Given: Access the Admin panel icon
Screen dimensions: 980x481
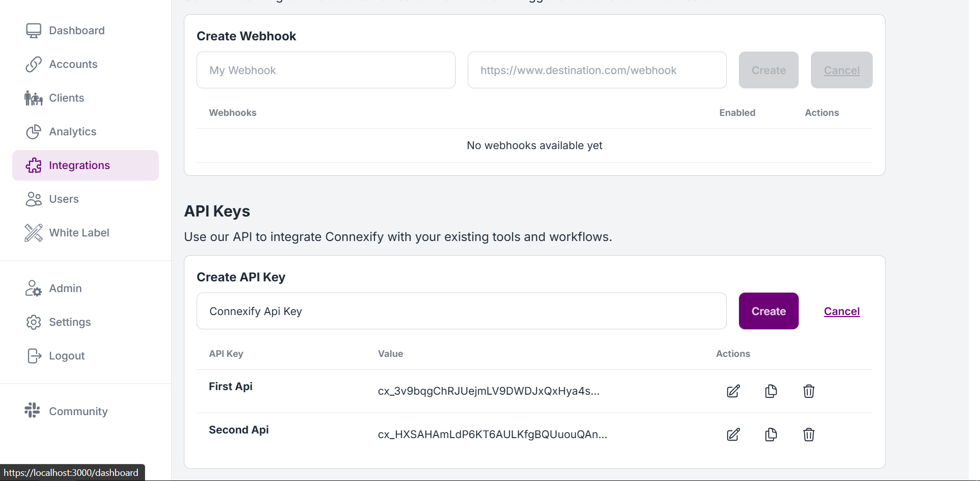Looking at the screenshot, I should click(33, 288).
